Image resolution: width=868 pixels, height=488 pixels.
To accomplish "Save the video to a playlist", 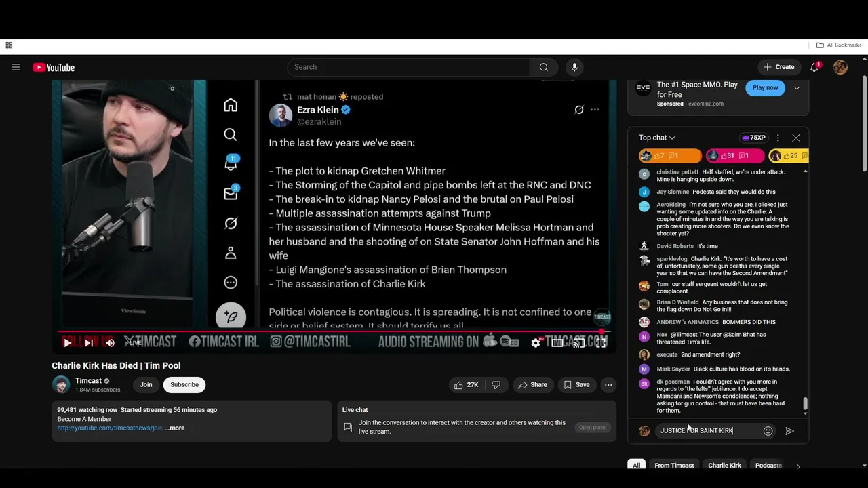I will [x=576, y=384].
